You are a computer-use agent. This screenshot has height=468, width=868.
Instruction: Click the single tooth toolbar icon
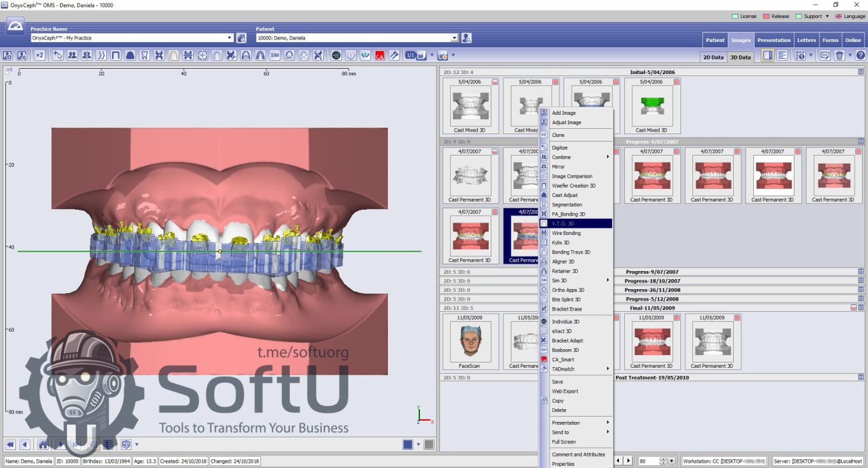145,55
